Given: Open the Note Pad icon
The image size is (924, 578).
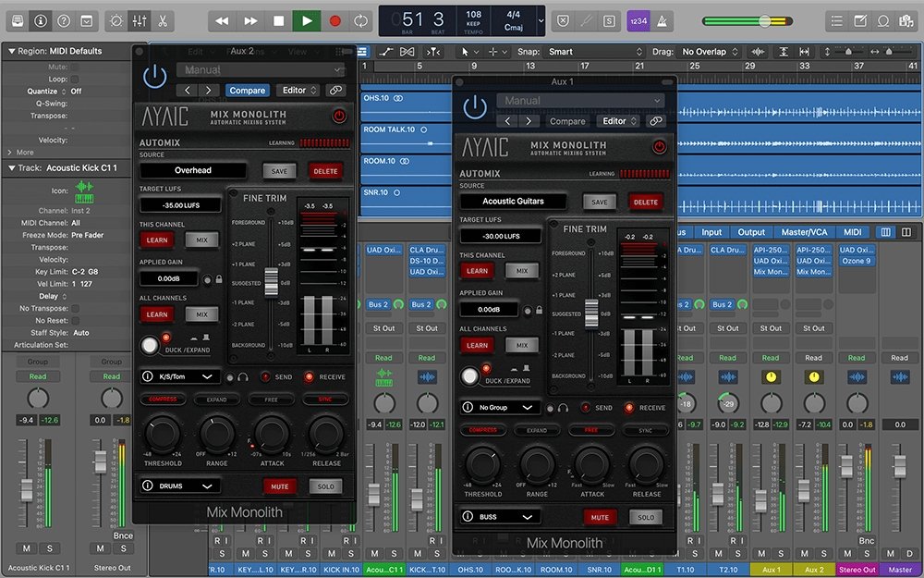Looking at the screenshot, I should [859, 21].
